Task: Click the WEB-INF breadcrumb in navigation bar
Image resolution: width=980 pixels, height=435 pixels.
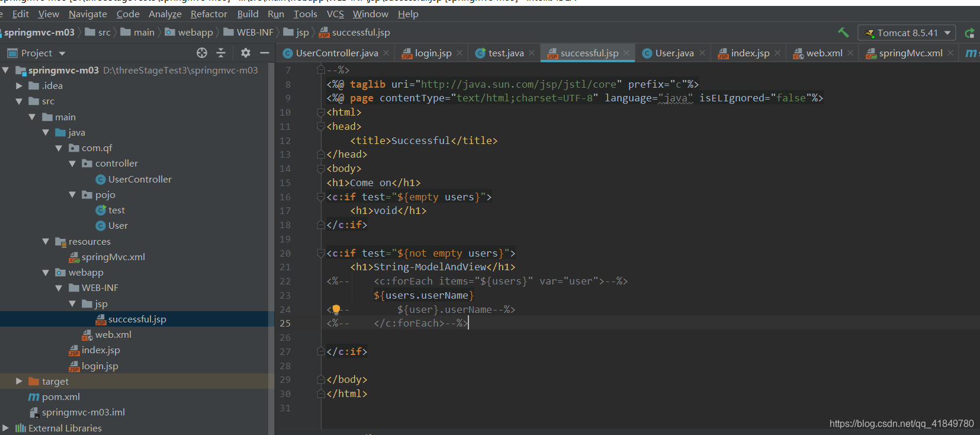Action: pyautogui.click(x=249, y=33)
